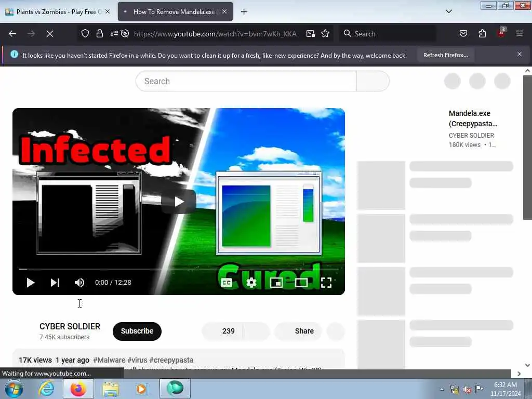The height and width of the screenshot is (399, 532).
Task: View site security via the padlock icon
Action: 99,33
